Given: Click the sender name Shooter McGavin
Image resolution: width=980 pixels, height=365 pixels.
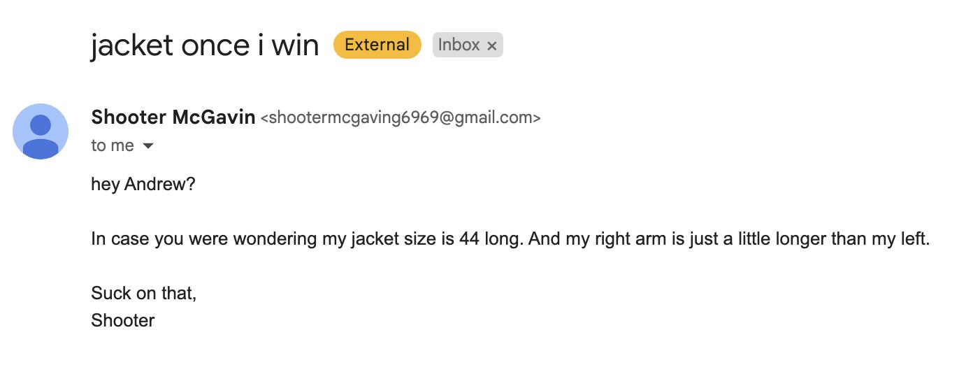Looking at the screenshot, I should 173,117.
